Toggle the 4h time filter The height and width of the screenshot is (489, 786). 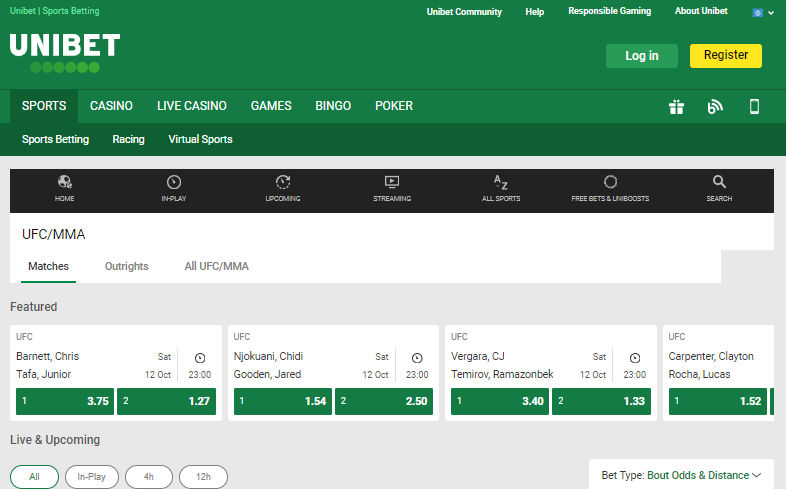click(149, 477)
